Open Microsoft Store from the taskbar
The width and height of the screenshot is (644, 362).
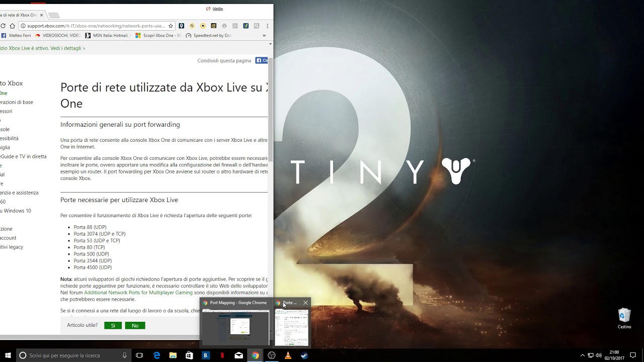[x=189, y=355]
